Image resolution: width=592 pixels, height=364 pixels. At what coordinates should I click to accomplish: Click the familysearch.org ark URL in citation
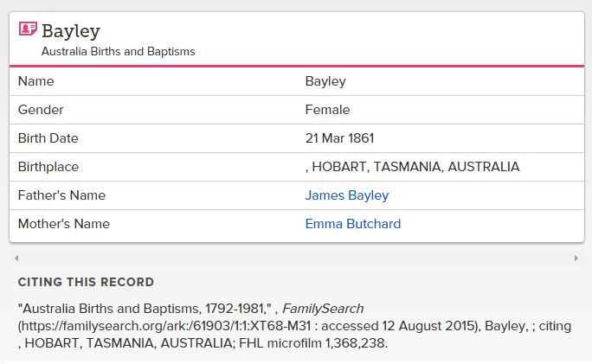166,326
